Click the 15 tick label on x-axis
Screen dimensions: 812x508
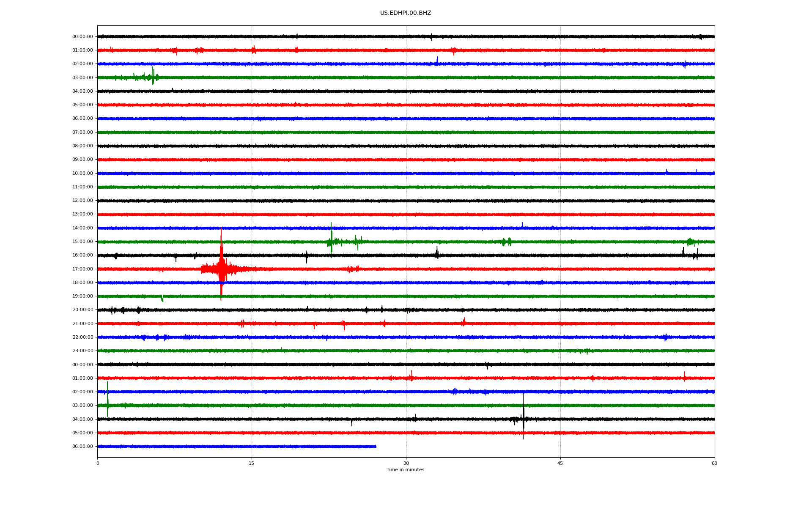click(x=252, y=463)
